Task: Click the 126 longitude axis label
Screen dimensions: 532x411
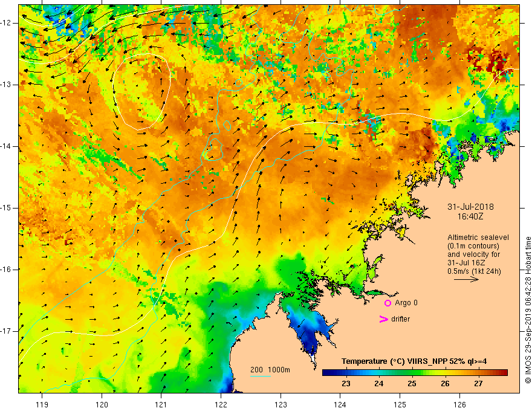Action: coord(459,404)
